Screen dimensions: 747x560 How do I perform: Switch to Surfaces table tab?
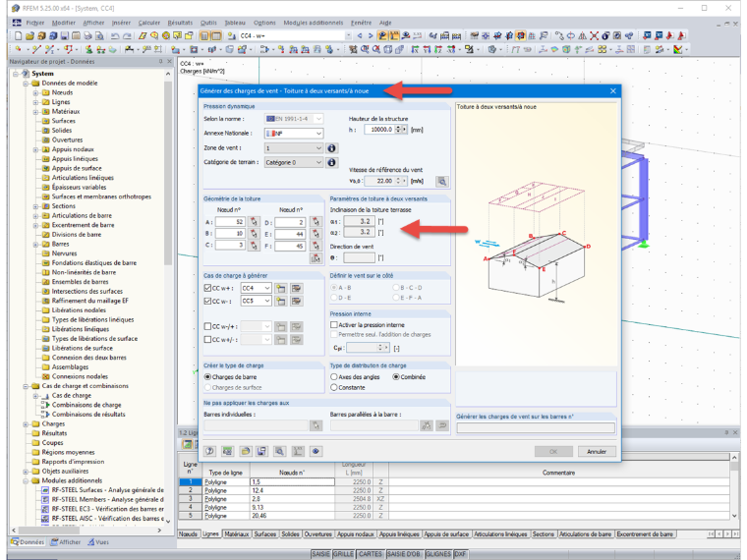(264, 534)
